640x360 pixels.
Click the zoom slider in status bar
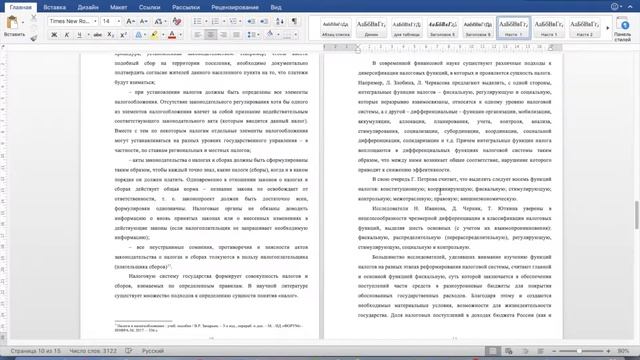[580, 351]
